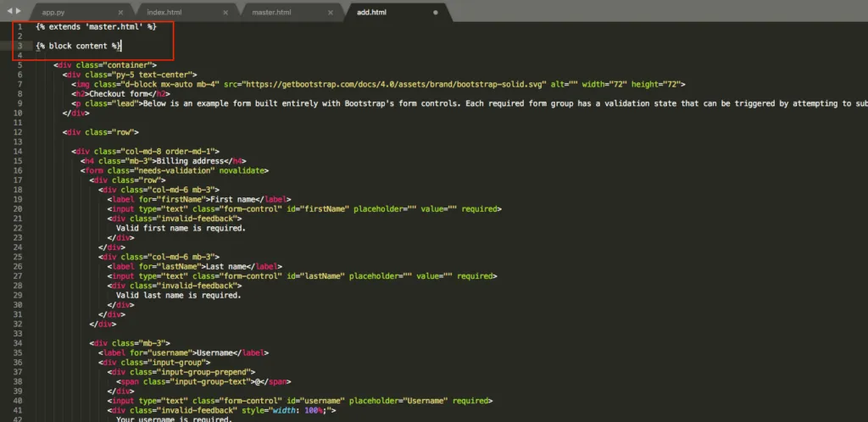This screenshot has height=422, width=868.
Task: Click "Valid first name is required." text
Action: coord(181,229)
